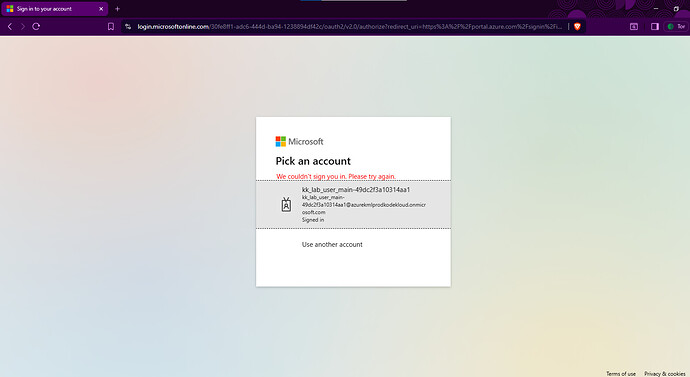Choose 'Use another account'

click(x=332, y=245)
